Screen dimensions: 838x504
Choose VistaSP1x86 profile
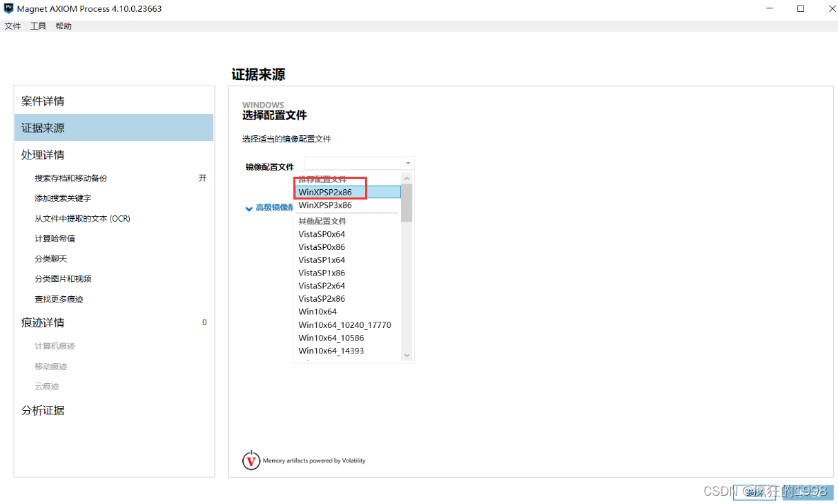click(x=347, y=273)
